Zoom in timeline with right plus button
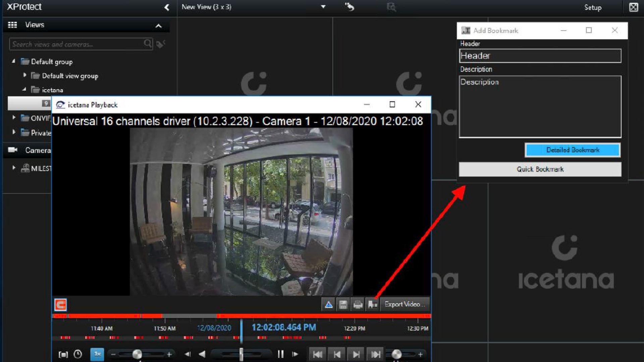The image size is (644, 362). (420, 354)
